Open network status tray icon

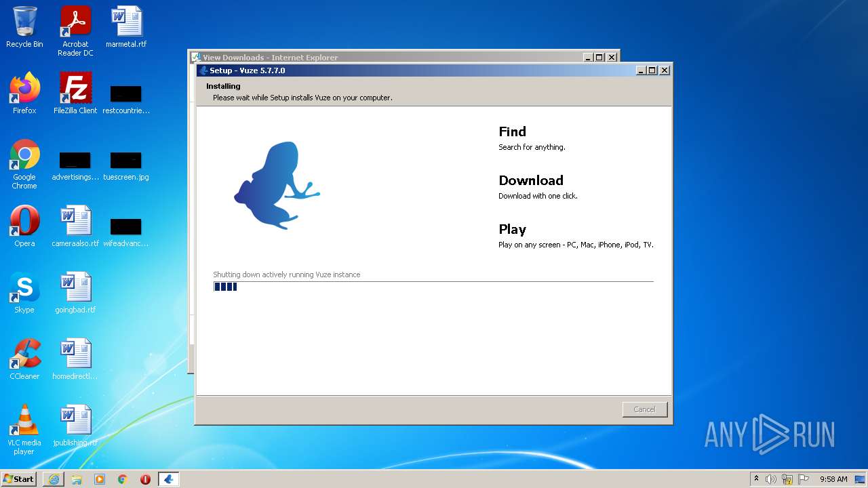click(x=787, y=479)
